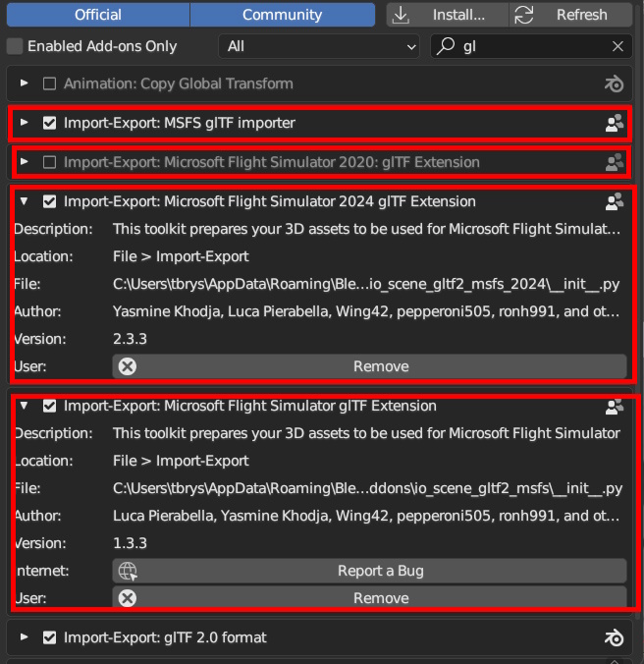The width and height of the screenshot is (644, 664).
Task: Click the search field containing 'gl'
Action: pos(531,46)
